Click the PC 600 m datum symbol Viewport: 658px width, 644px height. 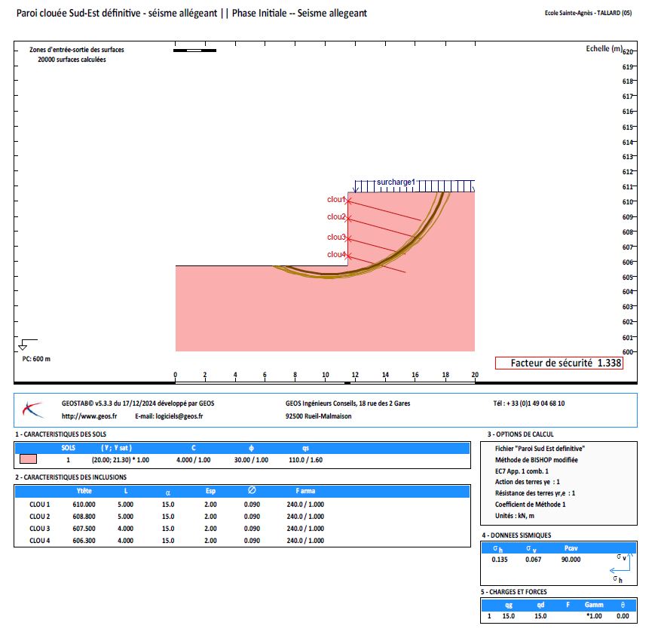tap(23, 345)
